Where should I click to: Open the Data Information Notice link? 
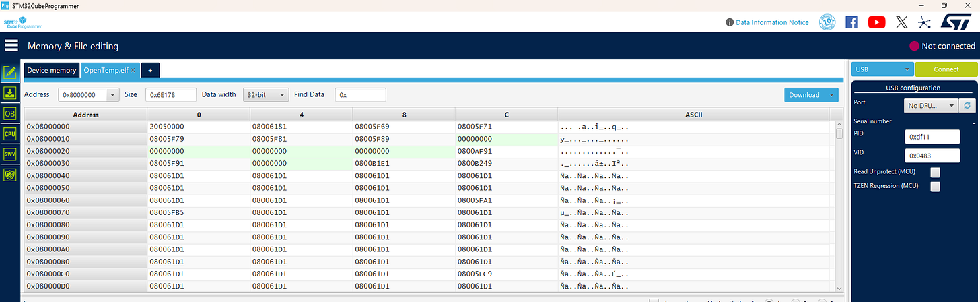(772, 22)
